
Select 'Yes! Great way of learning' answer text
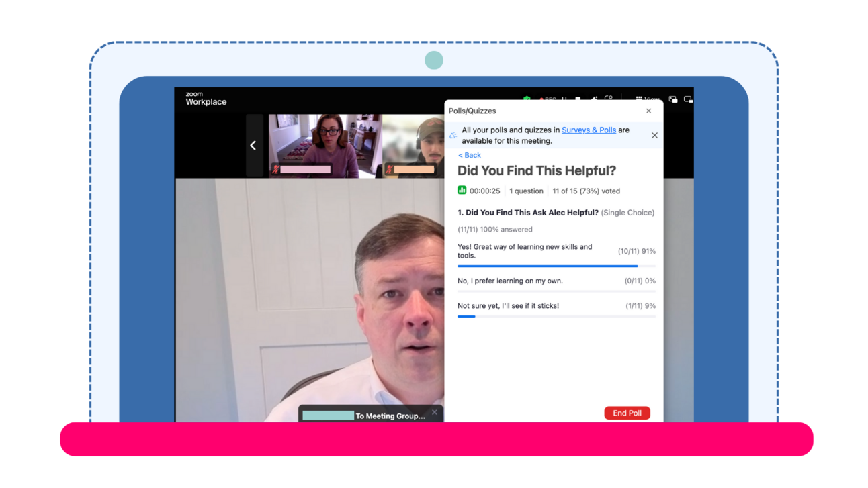click(525, 251)
